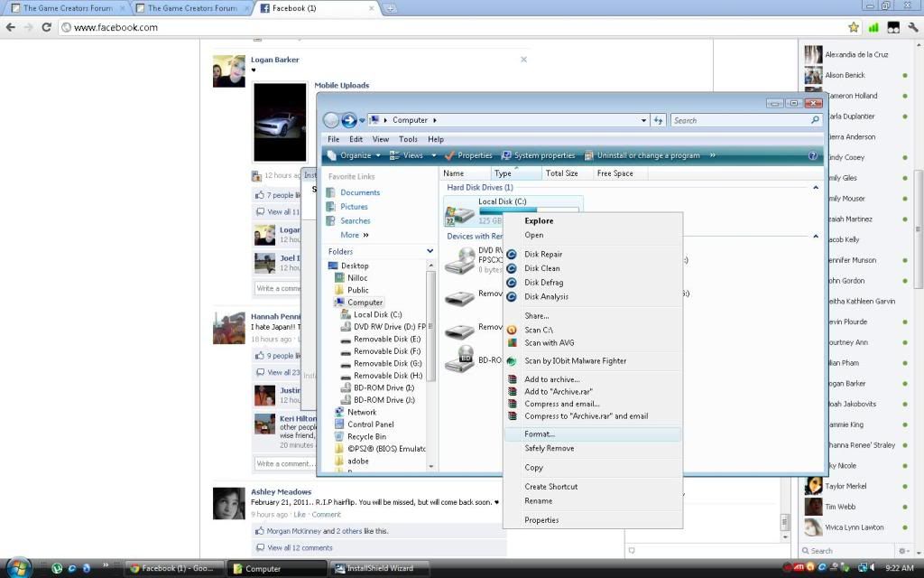Click the Disk Repair icon in context menu

pos(512,254)
